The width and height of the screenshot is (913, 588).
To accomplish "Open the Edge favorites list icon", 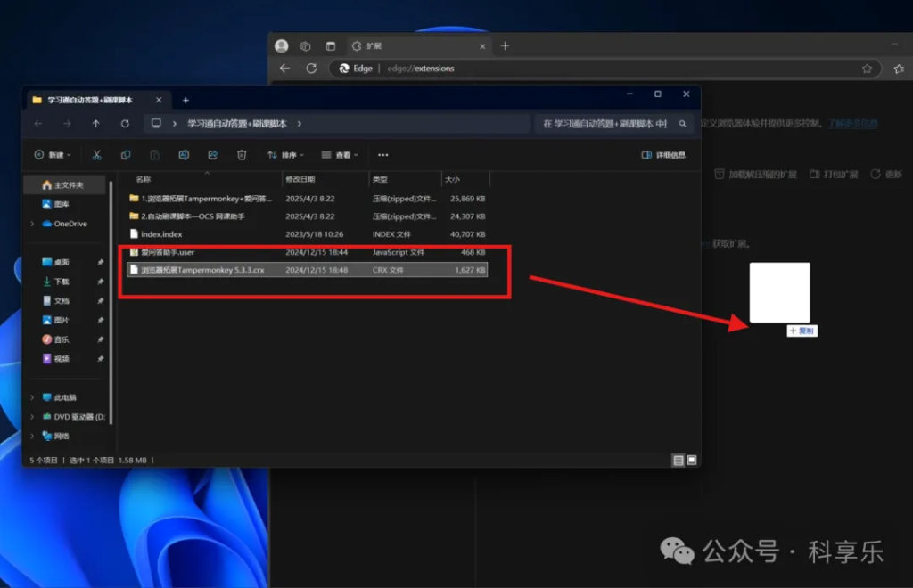I will coord(899,69).
